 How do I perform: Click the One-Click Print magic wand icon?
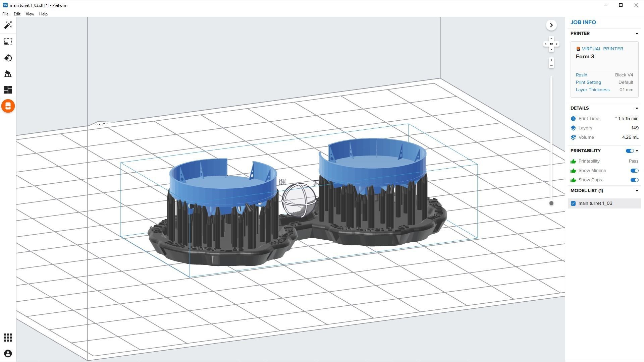coord(8,25)
